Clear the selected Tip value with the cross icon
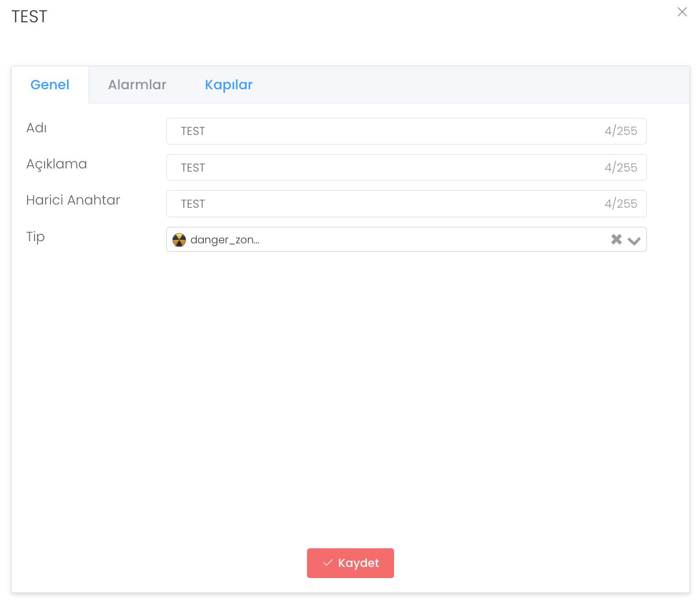Image resolution: width=700 pixels, height=611 pixels. [616, 240]
